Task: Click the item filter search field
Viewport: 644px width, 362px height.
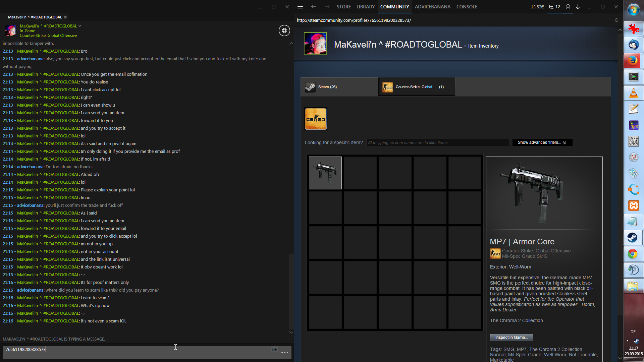Action: tap(437, 143)
